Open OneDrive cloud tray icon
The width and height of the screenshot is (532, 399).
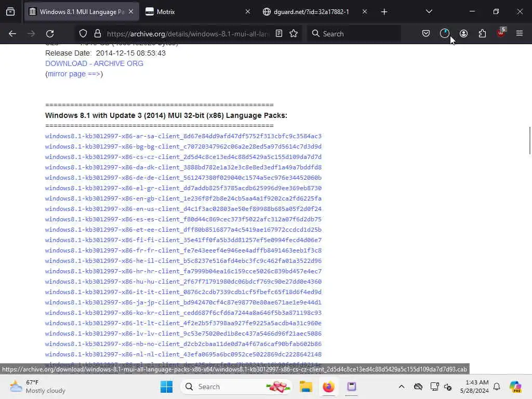click(418, 387)
